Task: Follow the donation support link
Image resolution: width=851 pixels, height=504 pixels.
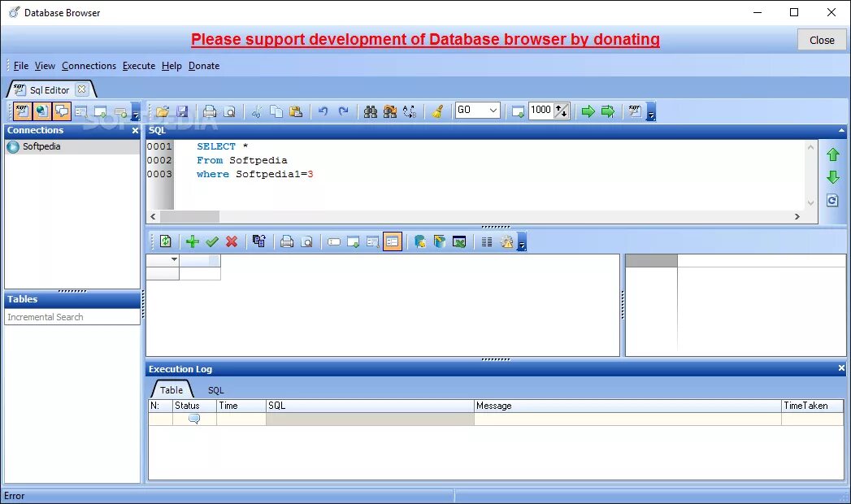Action: click(x=425, y=40)
